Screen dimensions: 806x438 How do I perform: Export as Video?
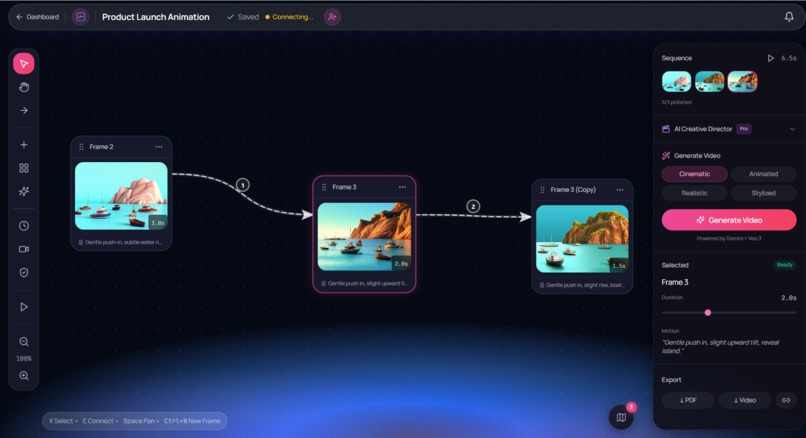click(745, 400)
